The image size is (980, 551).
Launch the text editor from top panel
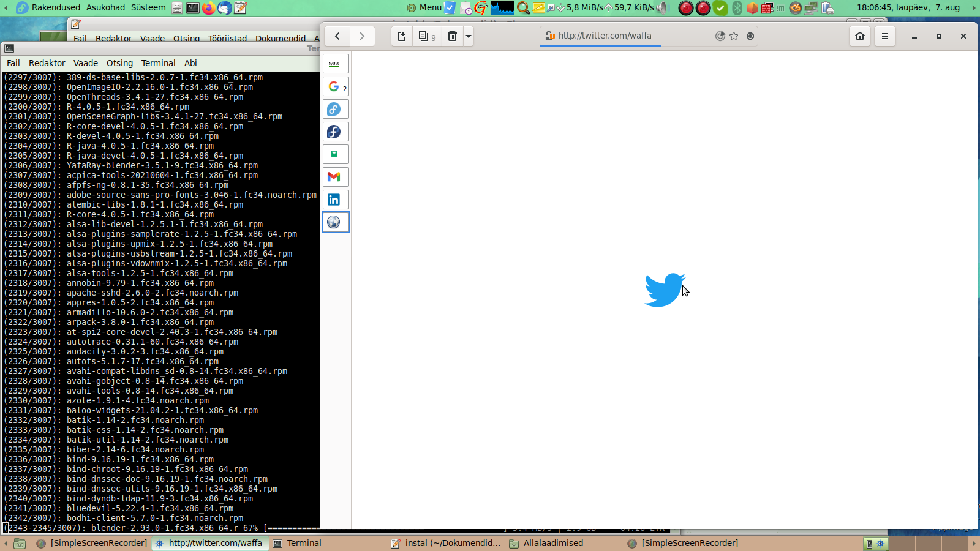pos(241,8)
